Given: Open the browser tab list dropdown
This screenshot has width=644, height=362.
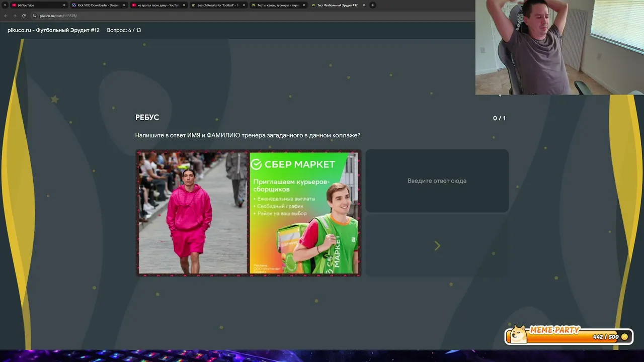Looking at the screenshot, I should [x=5, y=5].
